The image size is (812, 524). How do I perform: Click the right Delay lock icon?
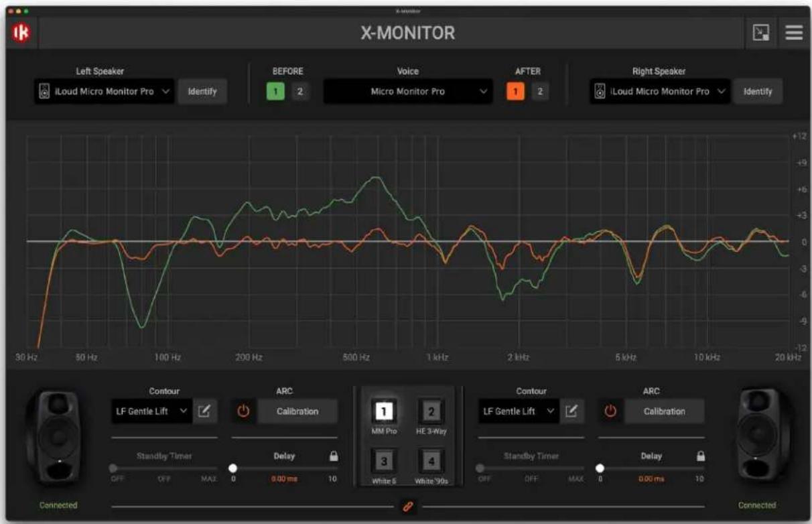[700, 456]
